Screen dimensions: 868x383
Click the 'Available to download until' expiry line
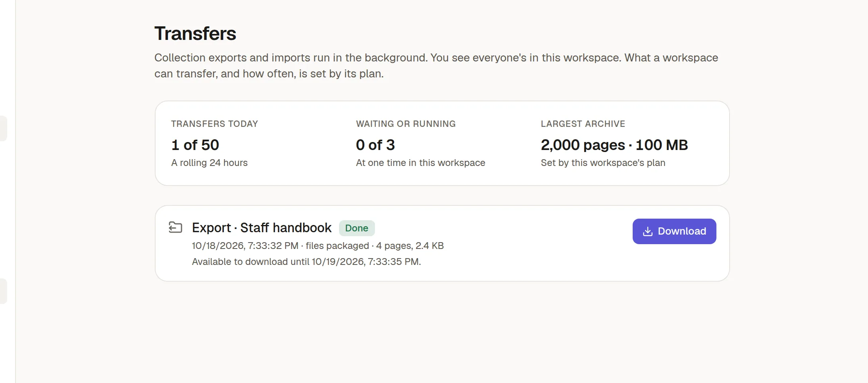click(x=306, y=262)
